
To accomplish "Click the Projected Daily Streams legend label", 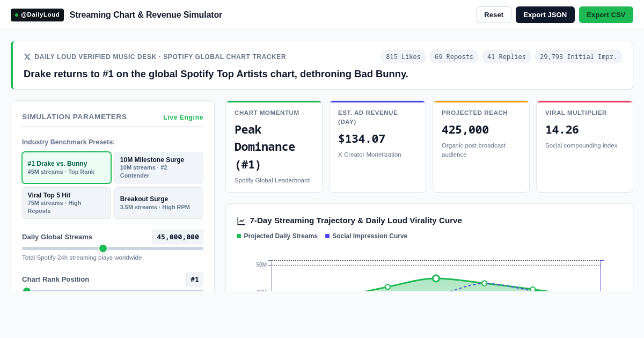I will pos(281,236).
